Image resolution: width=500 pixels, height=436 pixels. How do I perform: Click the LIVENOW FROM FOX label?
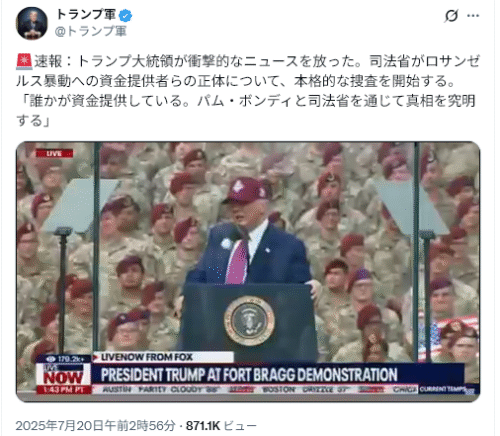pyautogui.click(x=147, y=357)
